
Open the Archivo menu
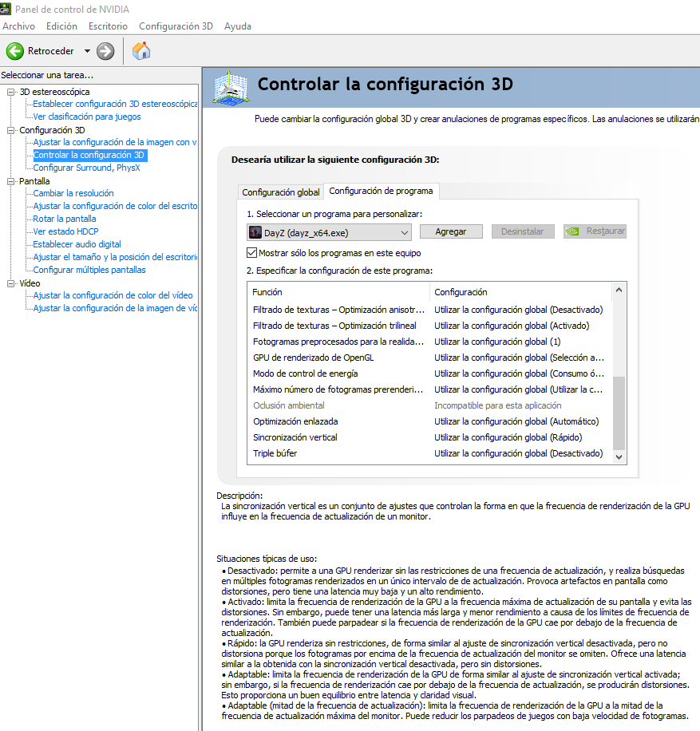(18, 26)
